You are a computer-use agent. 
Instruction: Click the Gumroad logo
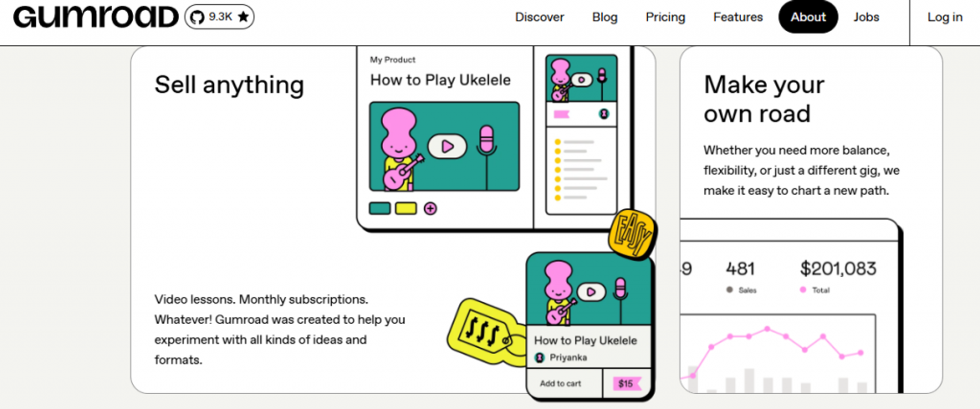(95, 17)
